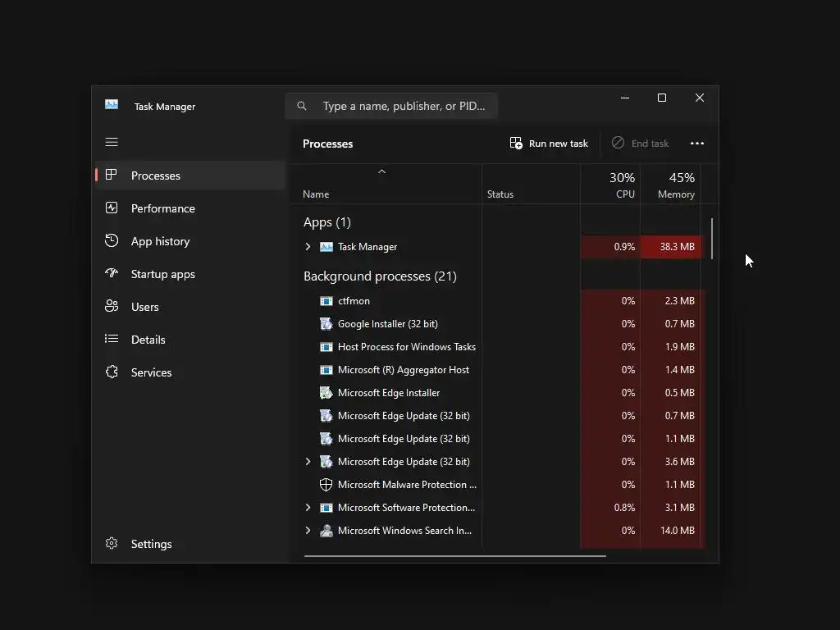840x630 pixels.
Task: Expand the 3.6 MB Microsoft Edge Update row
Action: (308, 461)
